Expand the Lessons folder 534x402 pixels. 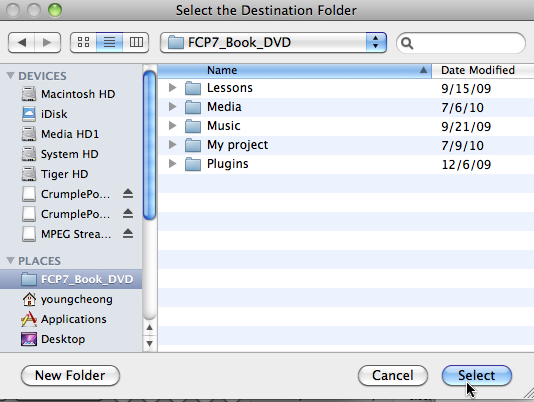coord(173,88)
